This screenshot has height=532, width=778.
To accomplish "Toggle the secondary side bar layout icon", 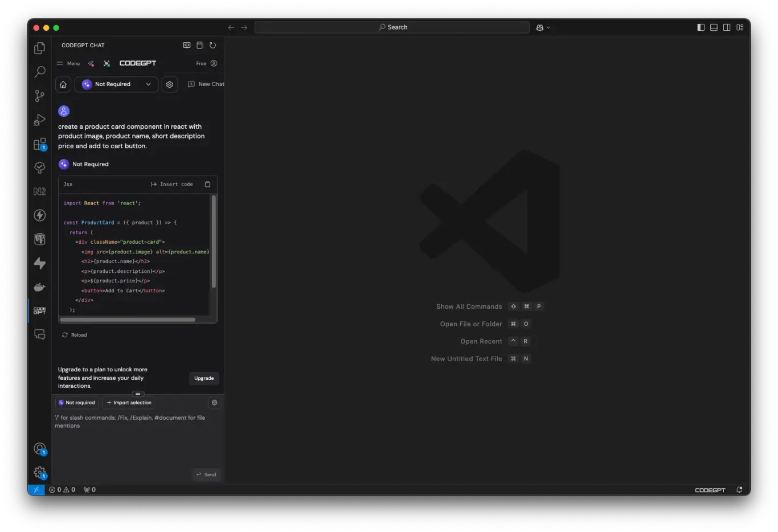I will click(x=727, y=27).
